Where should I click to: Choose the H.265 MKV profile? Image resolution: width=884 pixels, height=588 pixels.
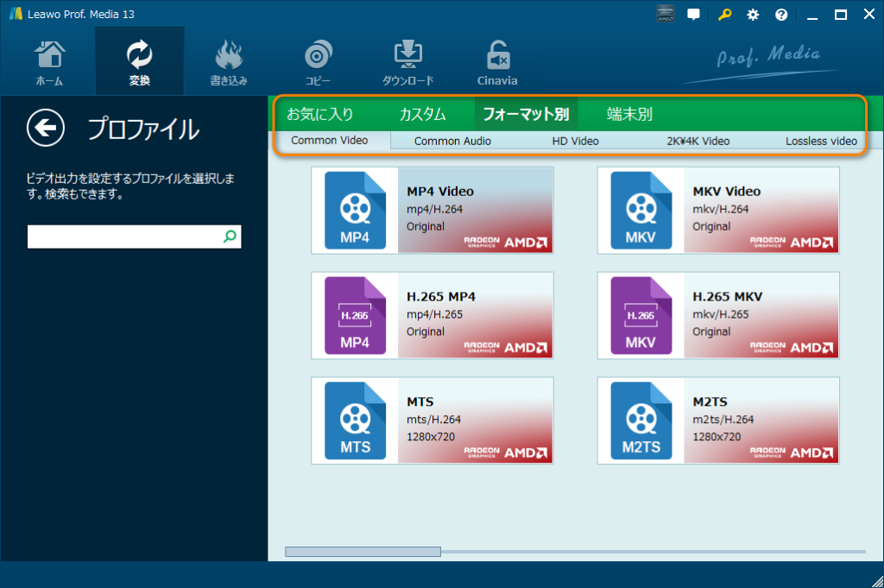(717, 315)
